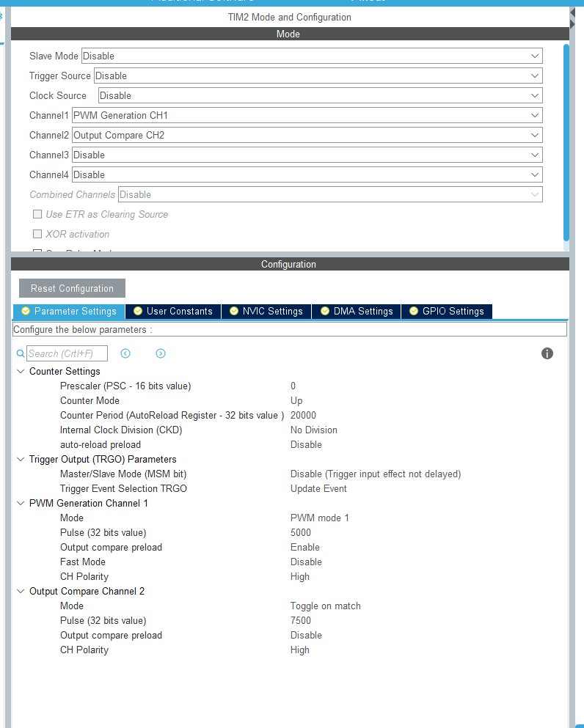
Task: Open the GPIO Settings tab
Action: coord(447,311)
